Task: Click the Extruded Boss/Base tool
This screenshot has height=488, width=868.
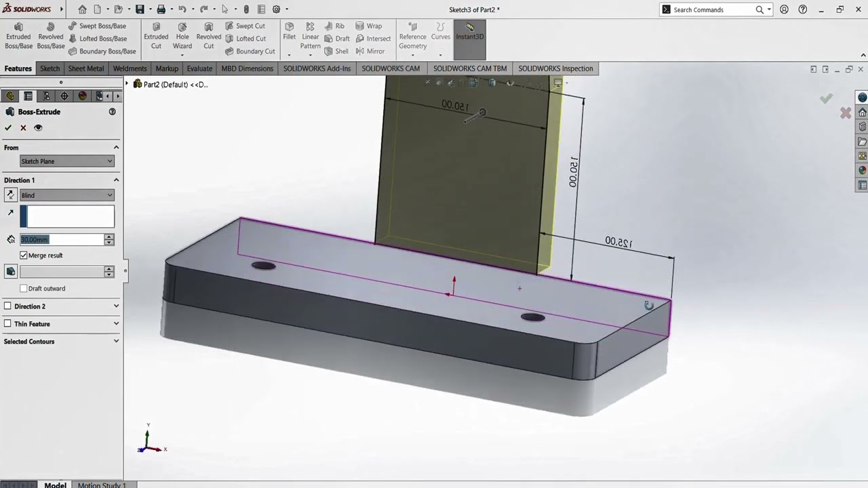Action: pos(18,36)
